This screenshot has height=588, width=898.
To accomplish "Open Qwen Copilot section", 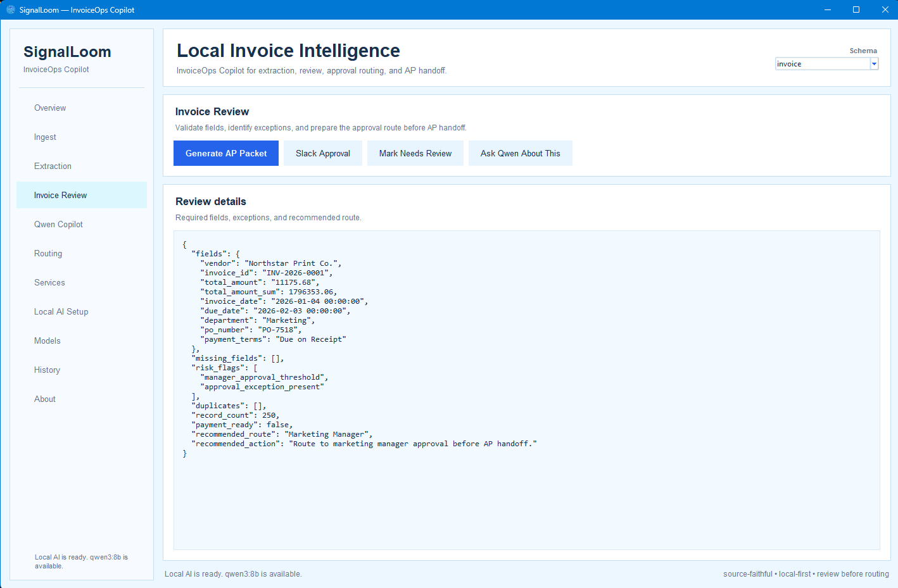I will (82, 224).
